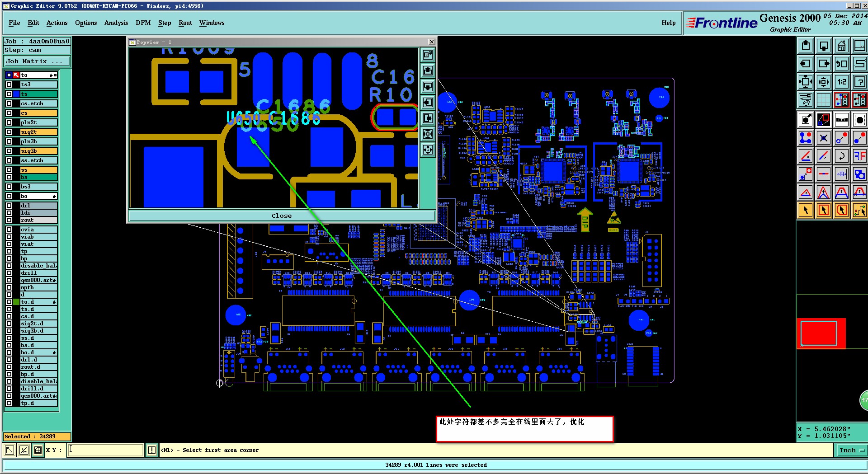868x474 pixels.
Task: Toggle the 'cs' layer checkbox
Action: click(x=9, y=113)
